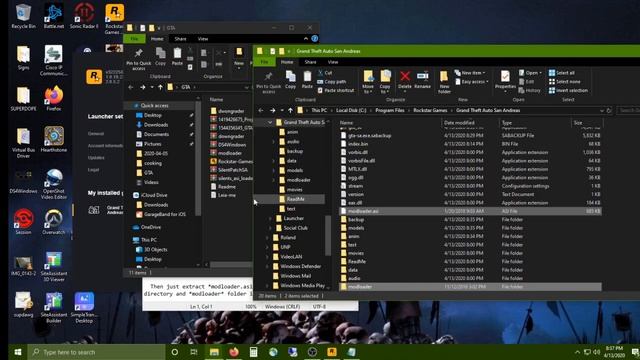The width and height of the screenshot is (640, 360).
Task: Open the File tab in GTA window
Action: click(x=134, y=39)
